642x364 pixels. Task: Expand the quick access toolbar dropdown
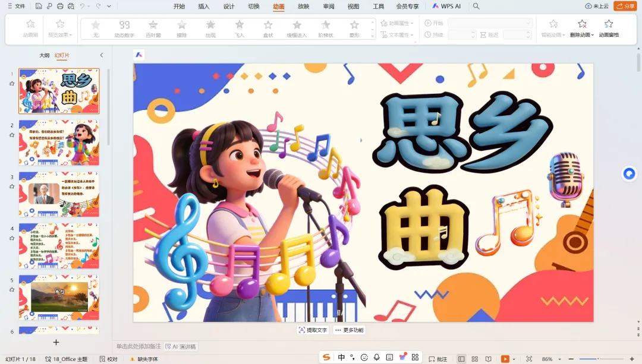109,6
